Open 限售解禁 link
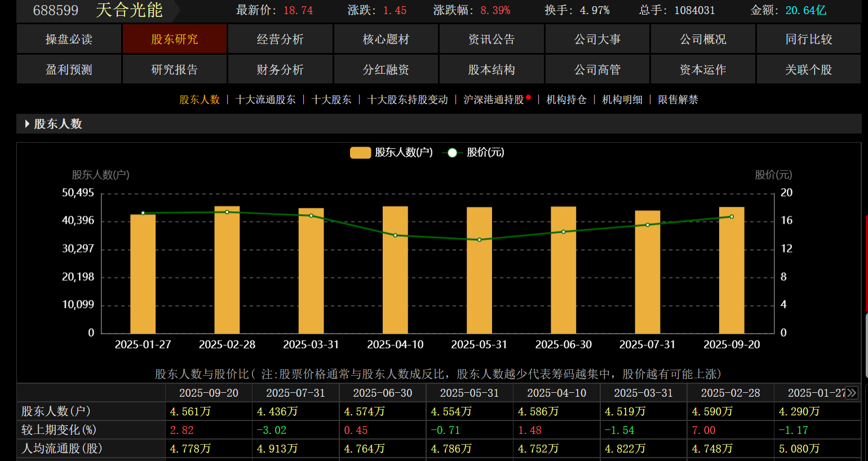Viewport: 868px width, 461px height. click(678, 100)
